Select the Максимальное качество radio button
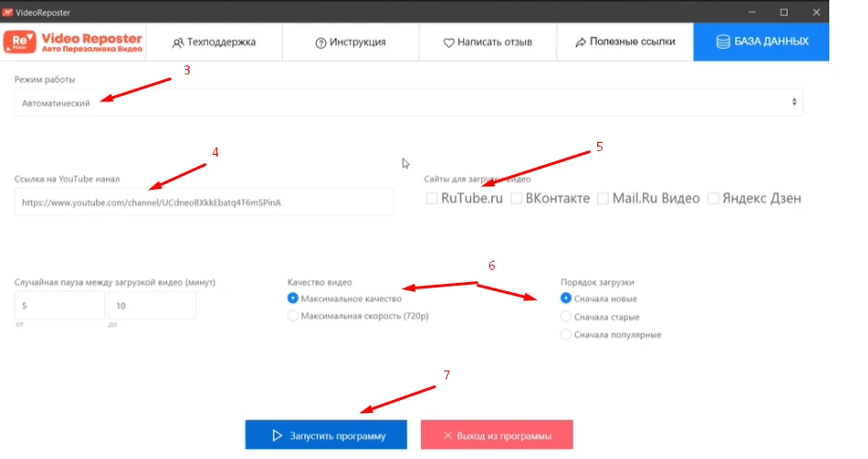Screen dimensions: 868x459 (292, 299)
